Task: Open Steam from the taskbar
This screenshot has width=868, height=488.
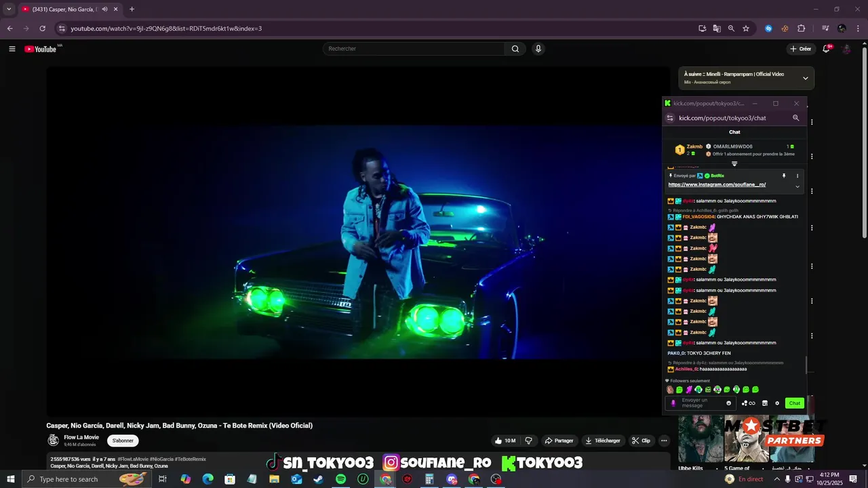Action: point(318,479)
